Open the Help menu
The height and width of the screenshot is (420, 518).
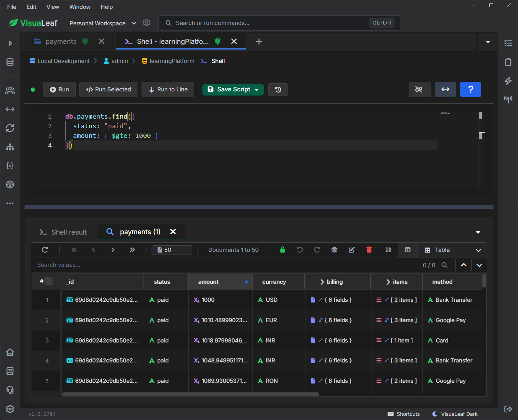coord(107,7)
